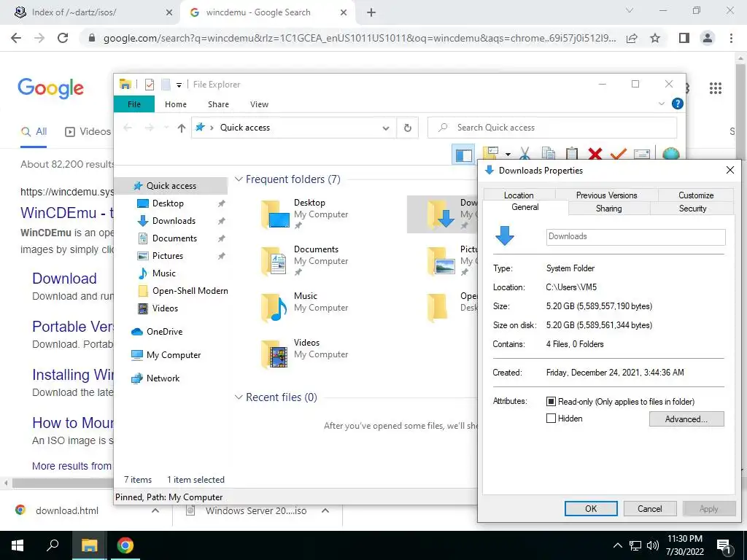Click the Downloads folder name field
Screen dimensions: 747x560
[x=635, y=237]
